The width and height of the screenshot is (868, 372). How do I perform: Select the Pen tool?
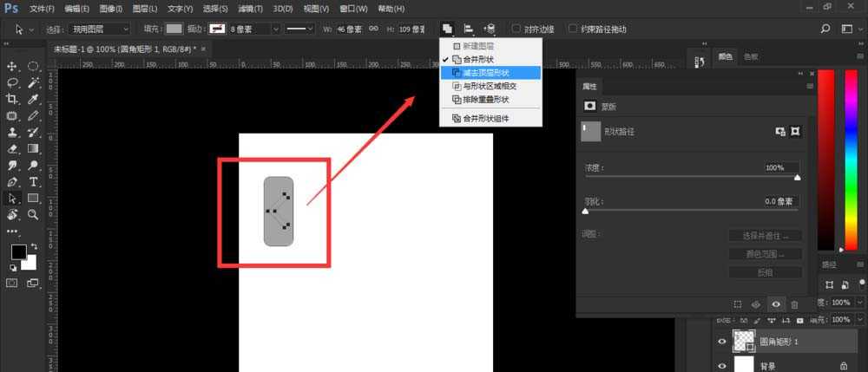tap(13, 182)
